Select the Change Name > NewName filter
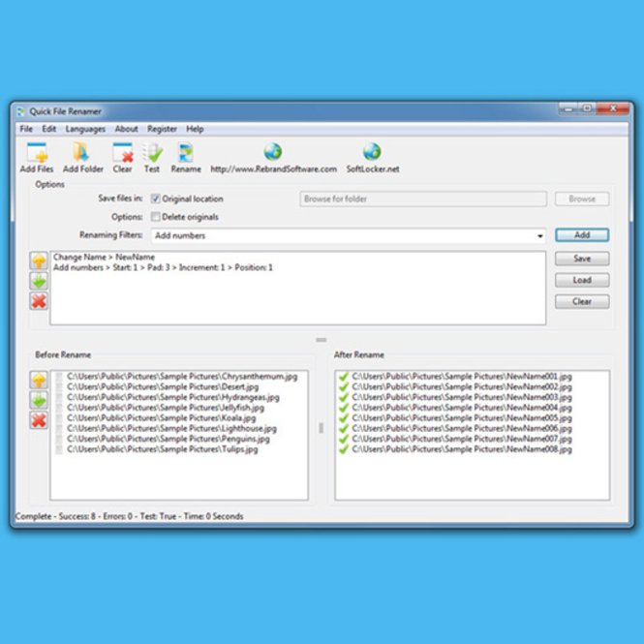The width and height of the screenshot is (644, 644). coord(104,257)
